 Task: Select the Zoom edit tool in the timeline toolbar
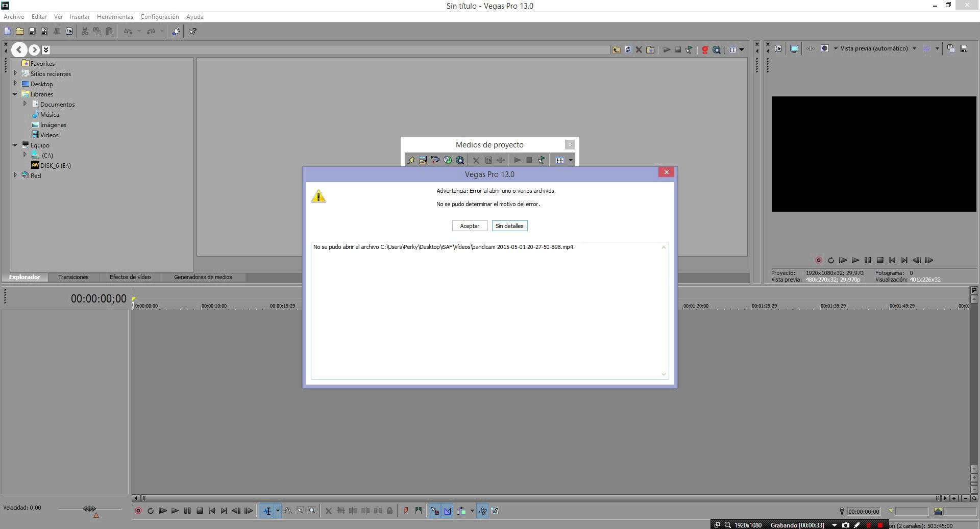pos(312,511)
